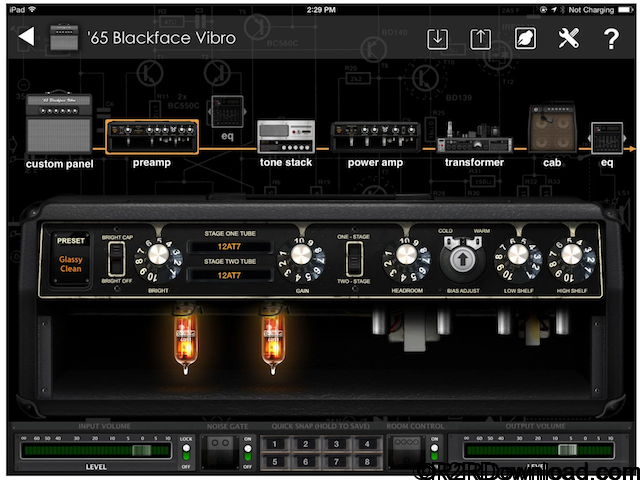Select Quick Snap slot 7

336,462
